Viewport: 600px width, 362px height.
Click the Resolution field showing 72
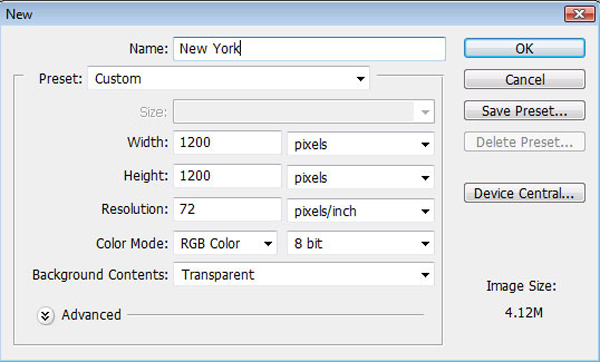227,209
